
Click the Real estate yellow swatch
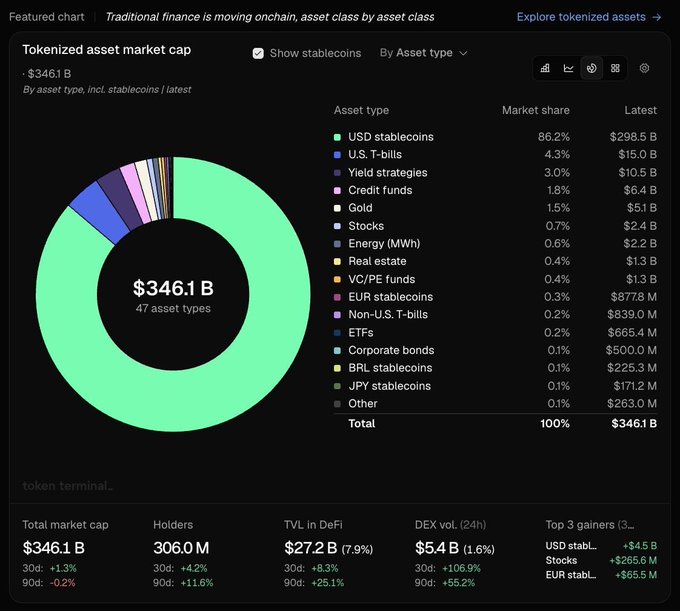(337, 261)
